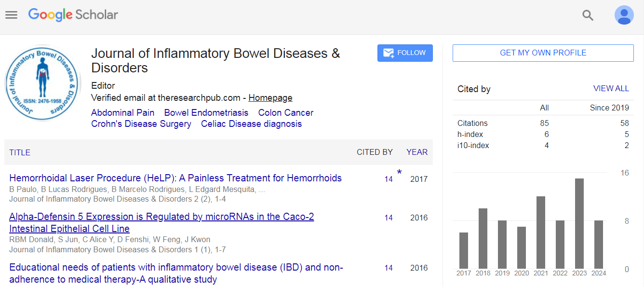The height and width of the screenshot is (287, 644).
Task: Select the Colon Cancer topic
Action: 286,113
